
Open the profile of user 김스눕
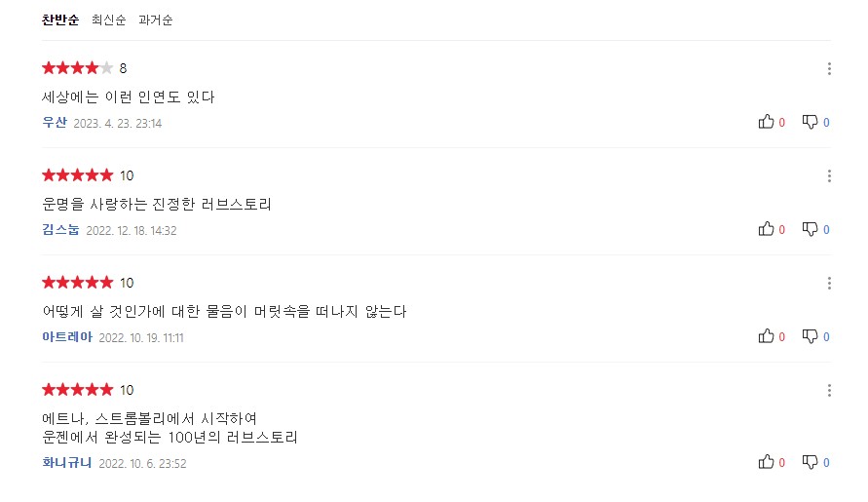pyautogui.click(x=60, y=230)
